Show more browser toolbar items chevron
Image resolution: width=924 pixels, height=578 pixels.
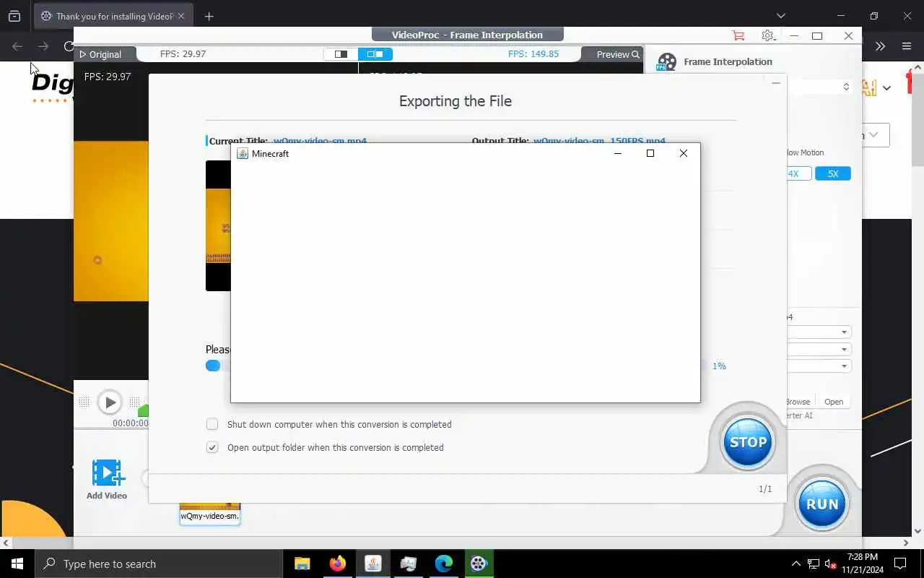[x=880, y=46]
